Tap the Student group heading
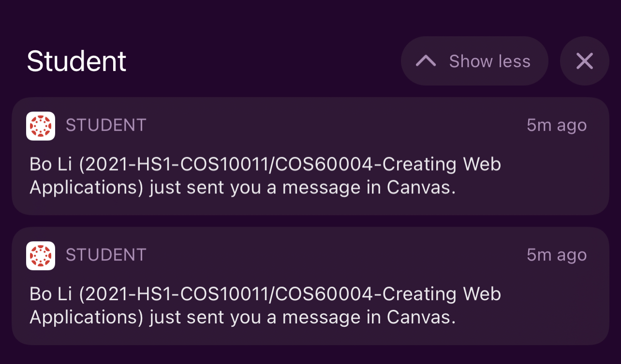This screenshot has height=364, width=621. 76,61
